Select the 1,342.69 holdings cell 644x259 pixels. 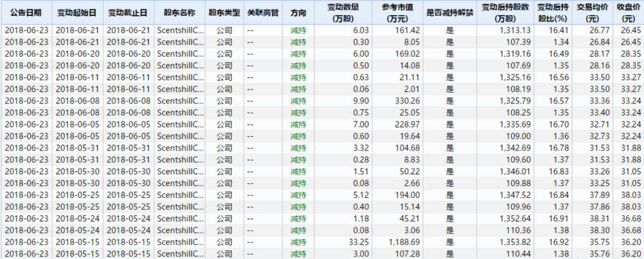pyautogui.click(x=505, y=148)
